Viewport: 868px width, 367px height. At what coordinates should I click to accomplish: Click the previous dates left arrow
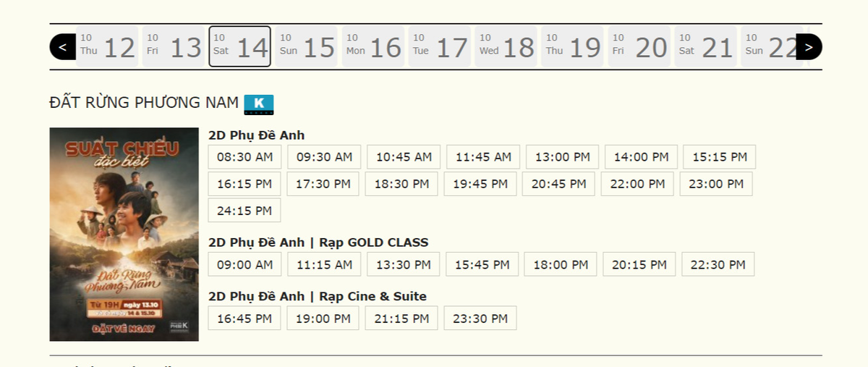(x=62, y=47)
